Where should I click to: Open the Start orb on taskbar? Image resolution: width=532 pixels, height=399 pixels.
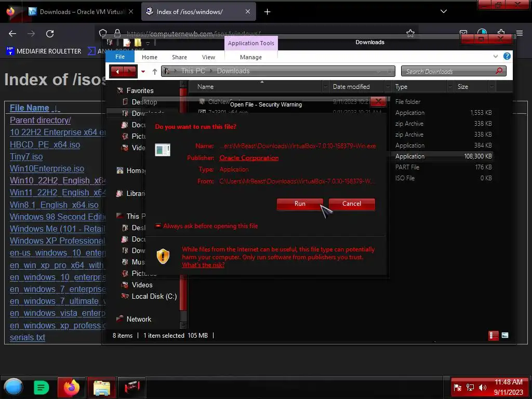[x=14, y=387]
